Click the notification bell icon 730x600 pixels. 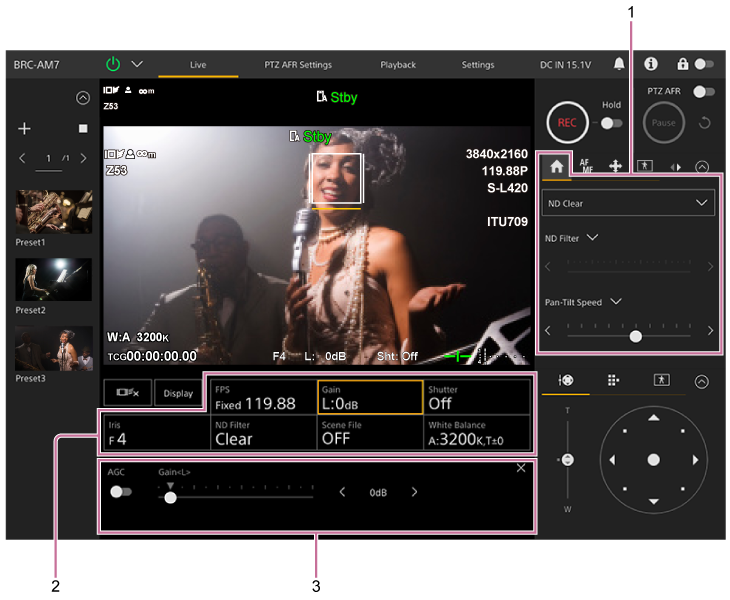click(x=619, y=64)
